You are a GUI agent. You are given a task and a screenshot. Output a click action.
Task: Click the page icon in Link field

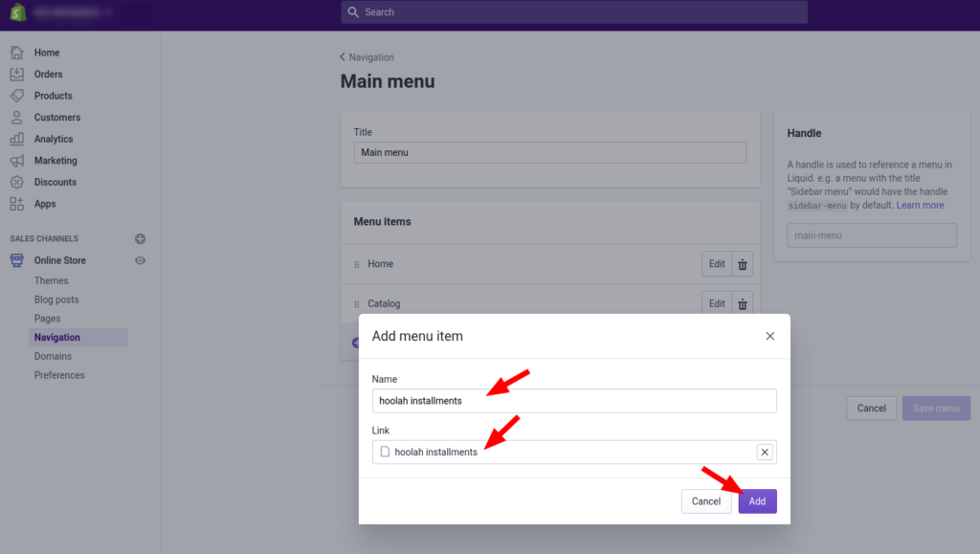coord(385,452)
